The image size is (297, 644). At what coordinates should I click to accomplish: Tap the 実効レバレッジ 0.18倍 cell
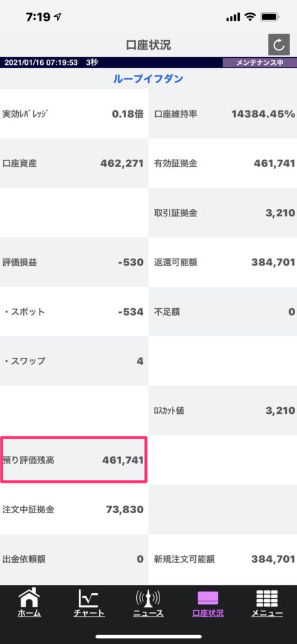click(x=74, y=114)
